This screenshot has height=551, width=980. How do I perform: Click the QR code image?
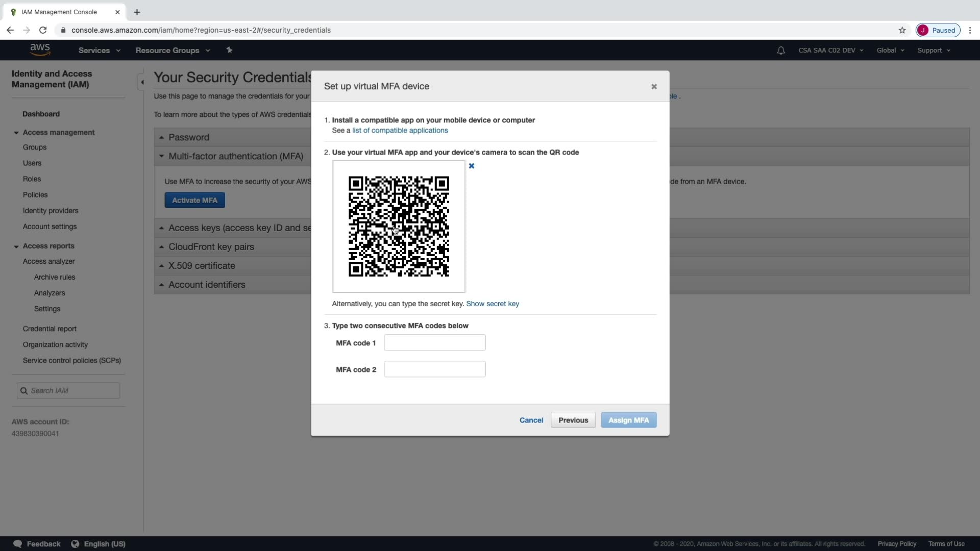399,226
